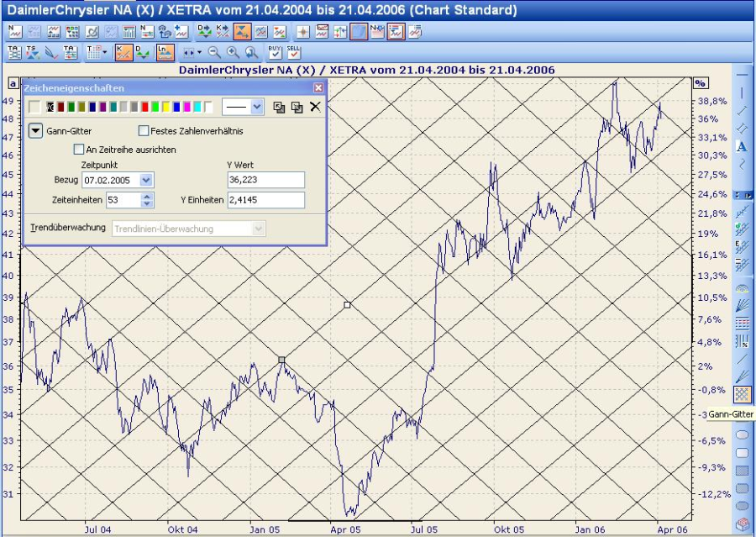Select the Gann-Gitter drawing tool
Image resolution: width=756 pixels, height=537 pixels.
click(x=742, y=394)
